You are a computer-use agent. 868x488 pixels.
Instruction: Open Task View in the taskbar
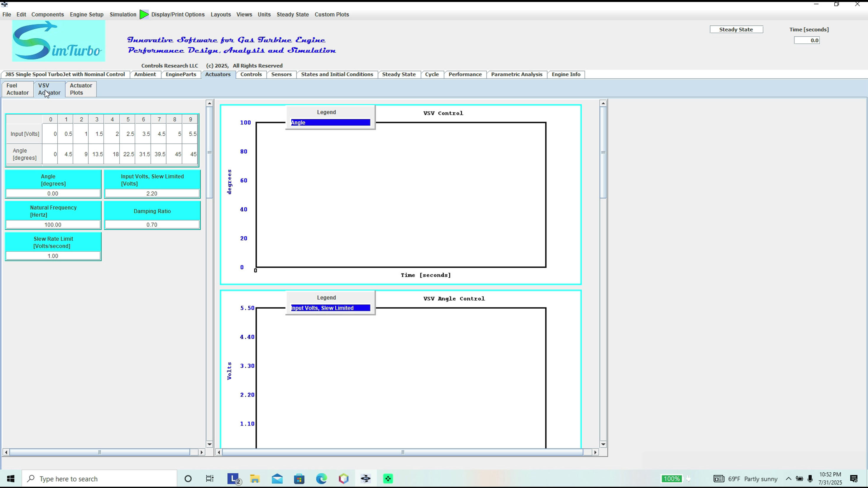click(x=210, y=479)
